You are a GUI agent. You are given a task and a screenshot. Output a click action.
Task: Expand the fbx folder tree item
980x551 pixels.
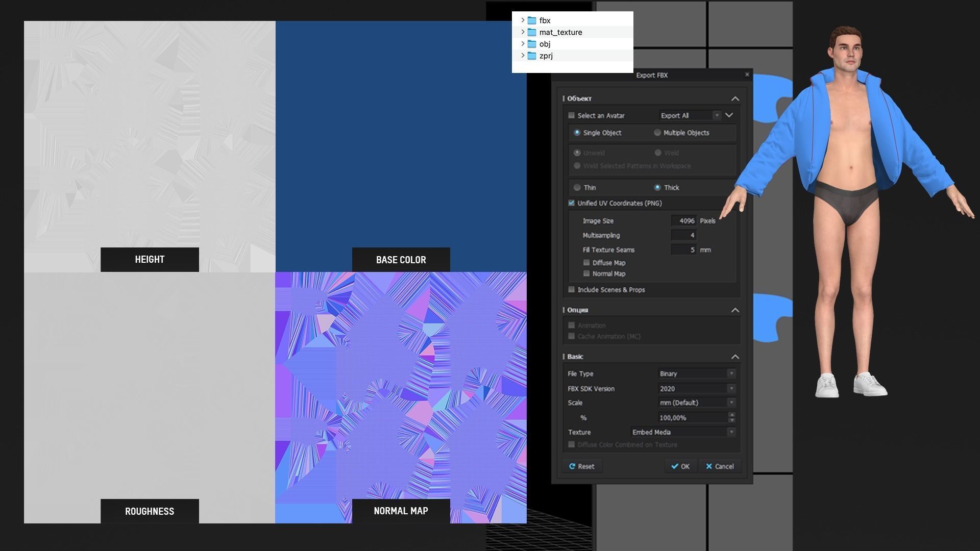(x=523, y=20)
